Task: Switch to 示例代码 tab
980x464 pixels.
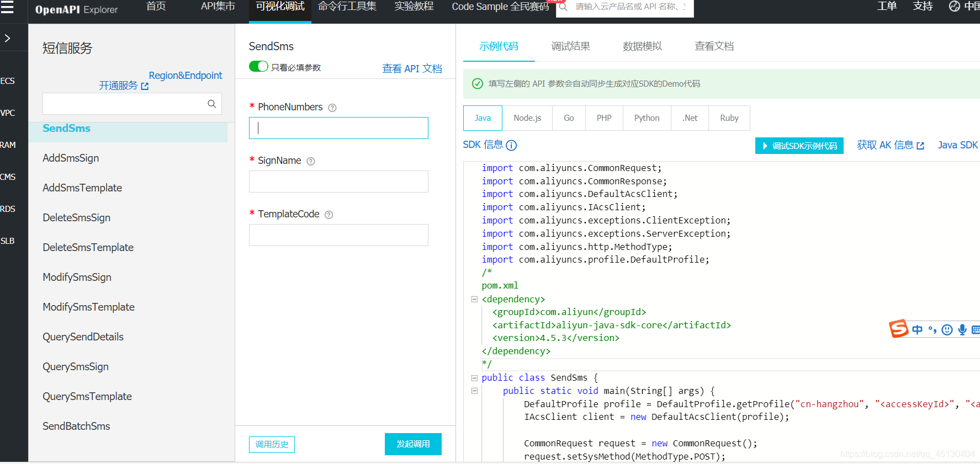Action: click(x=499, y=46)
